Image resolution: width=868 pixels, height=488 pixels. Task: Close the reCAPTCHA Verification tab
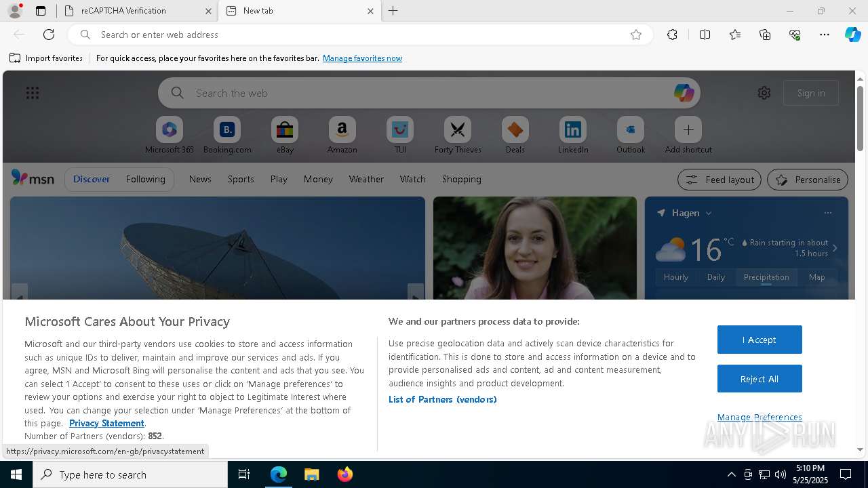[x=208, y=11]
